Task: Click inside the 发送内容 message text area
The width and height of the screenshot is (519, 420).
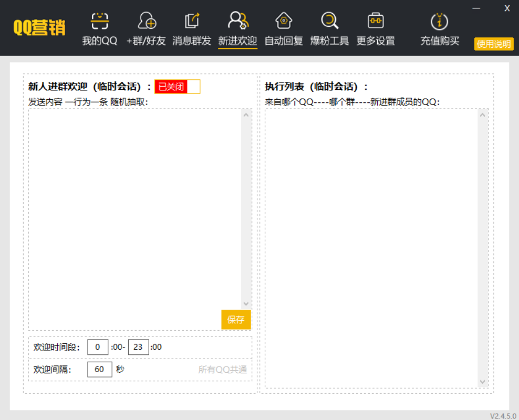Action: pyautogui.click(x=135, y=208)
